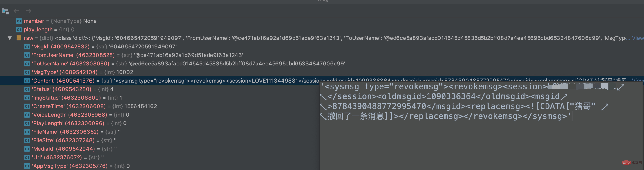Open the View link on the raw row
Screen dimensions: 644x170
[637, 38]
